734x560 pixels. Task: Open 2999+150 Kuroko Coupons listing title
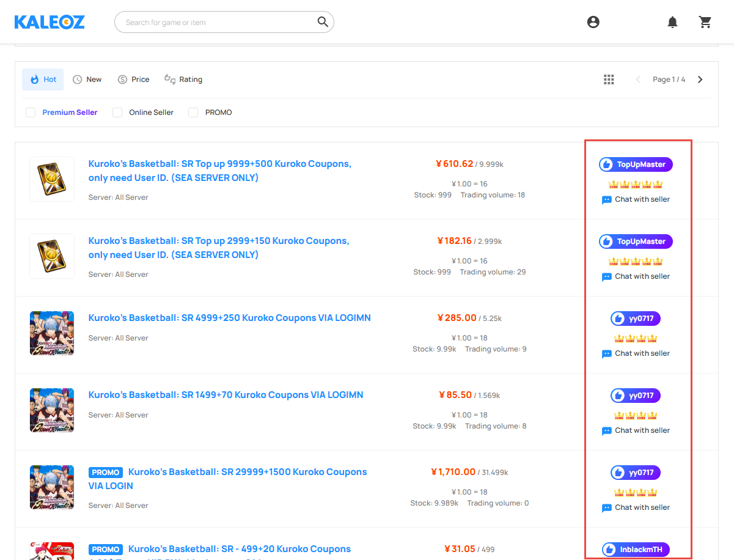(x=219, y=248)
